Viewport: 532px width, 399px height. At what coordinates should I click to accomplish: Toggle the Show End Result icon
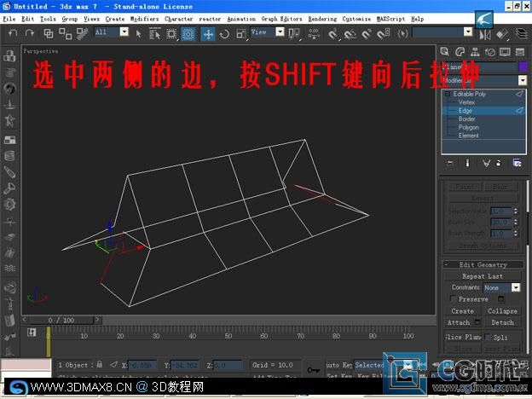[x=467, y=163]
